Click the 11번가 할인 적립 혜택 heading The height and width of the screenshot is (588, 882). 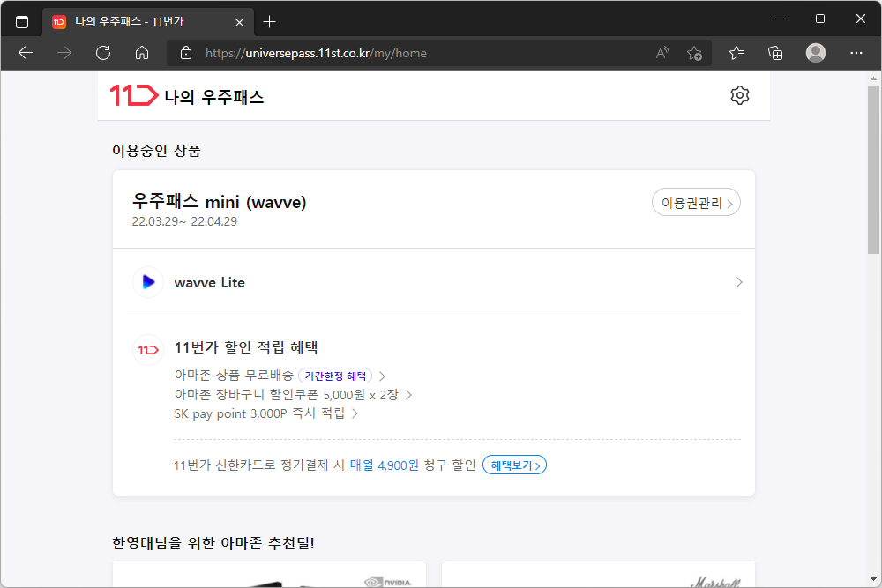(x=246, y=347)
